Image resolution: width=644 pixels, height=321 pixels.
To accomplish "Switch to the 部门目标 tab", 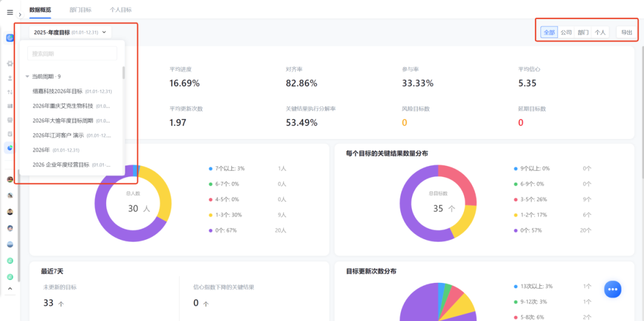I will point(80,10).
